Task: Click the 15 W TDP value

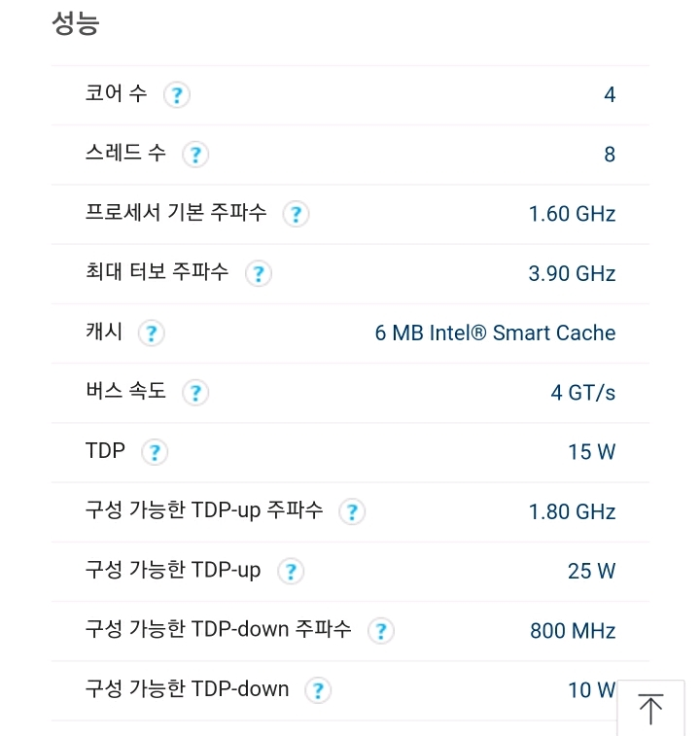Action: (x=591, y=452)
